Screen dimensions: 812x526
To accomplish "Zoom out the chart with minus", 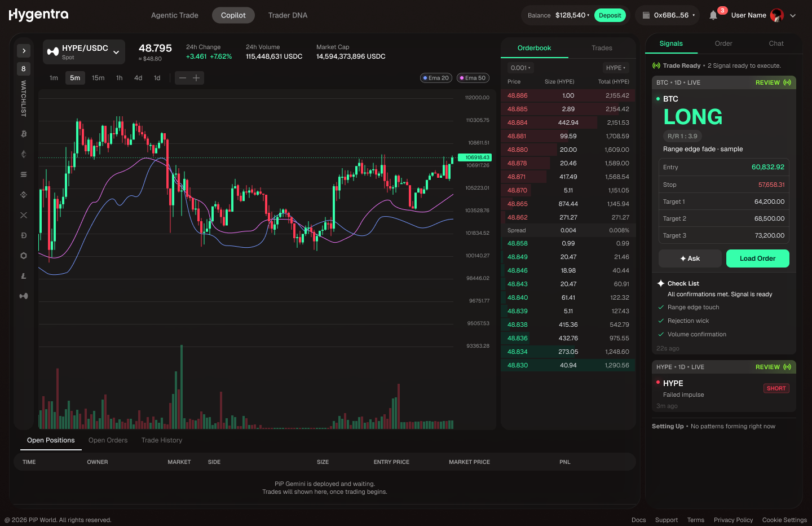I will pos(183,78).
